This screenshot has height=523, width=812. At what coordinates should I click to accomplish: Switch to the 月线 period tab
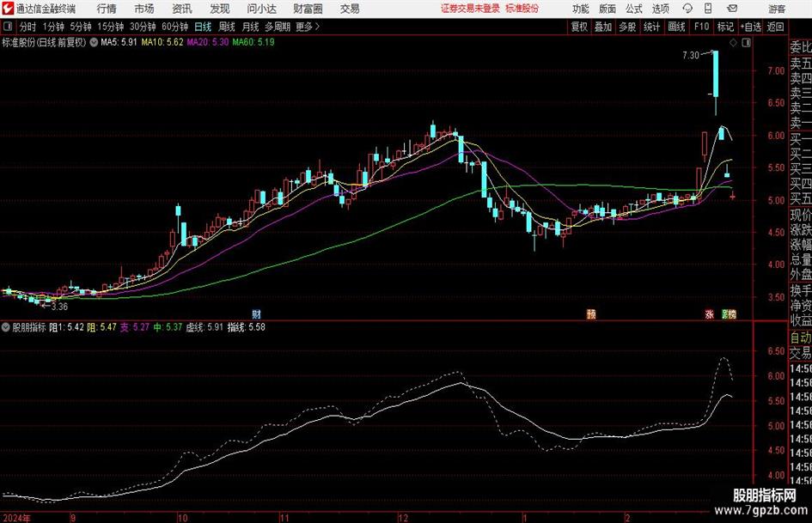[251, 27]
